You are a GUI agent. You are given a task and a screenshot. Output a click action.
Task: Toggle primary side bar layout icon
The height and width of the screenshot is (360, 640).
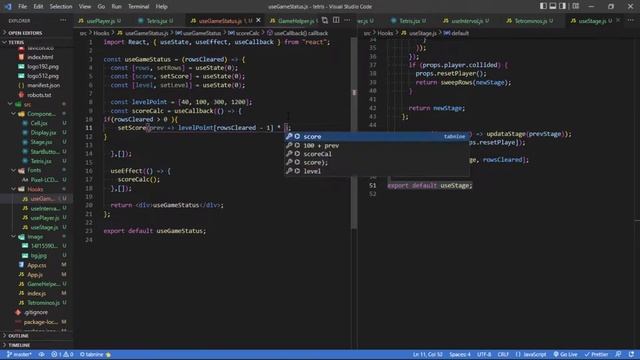pyautogui.click(x=543, y=6)
